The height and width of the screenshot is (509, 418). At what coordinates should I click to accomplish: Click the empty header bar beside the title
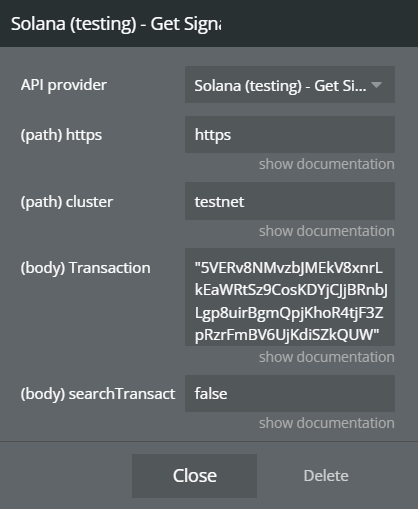(318, 23)
